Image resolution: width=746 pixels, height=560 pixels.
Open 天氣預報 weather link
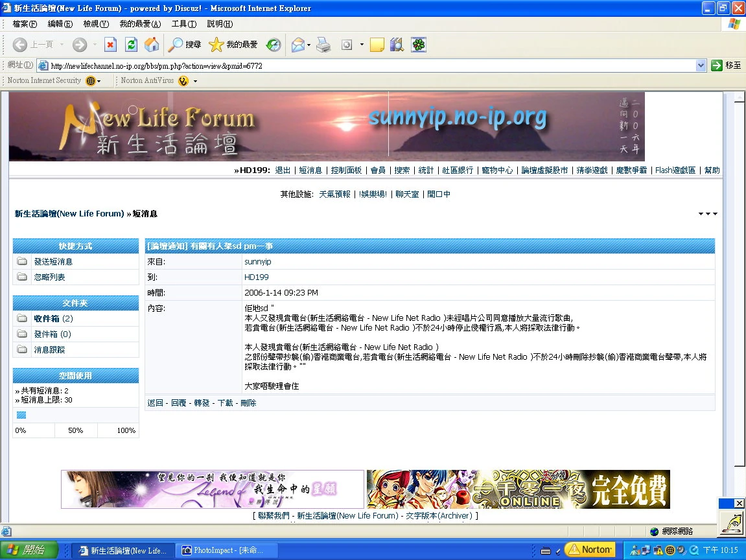point(334,194)
